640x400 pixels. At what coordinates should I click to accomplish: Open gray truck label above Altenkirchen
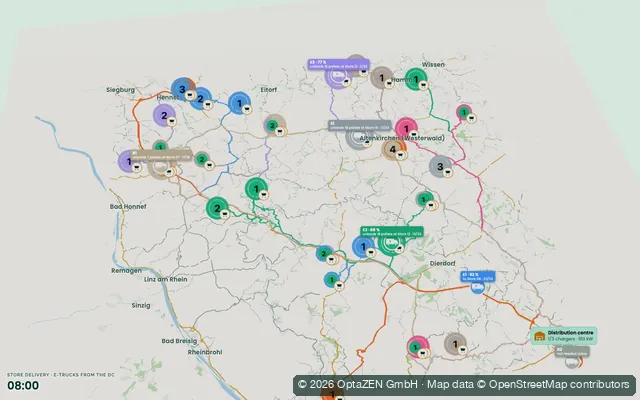click(359, 125)
